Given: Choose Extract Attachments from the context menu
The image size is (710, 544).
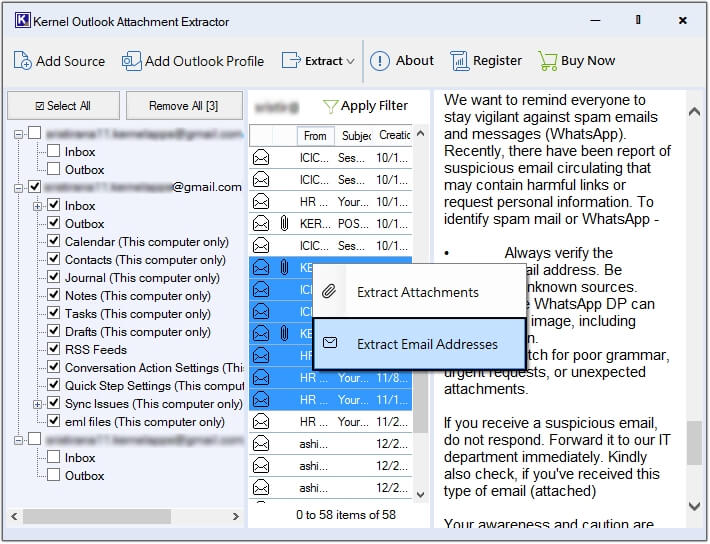Looking at the screenshot, I should (419, 292).
